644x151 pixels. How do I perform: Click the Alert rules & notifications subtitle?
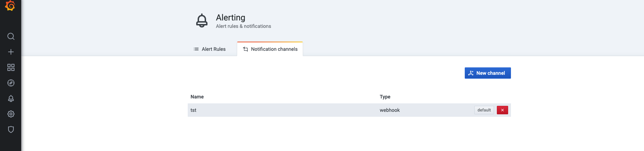click(x=243, y=26)
